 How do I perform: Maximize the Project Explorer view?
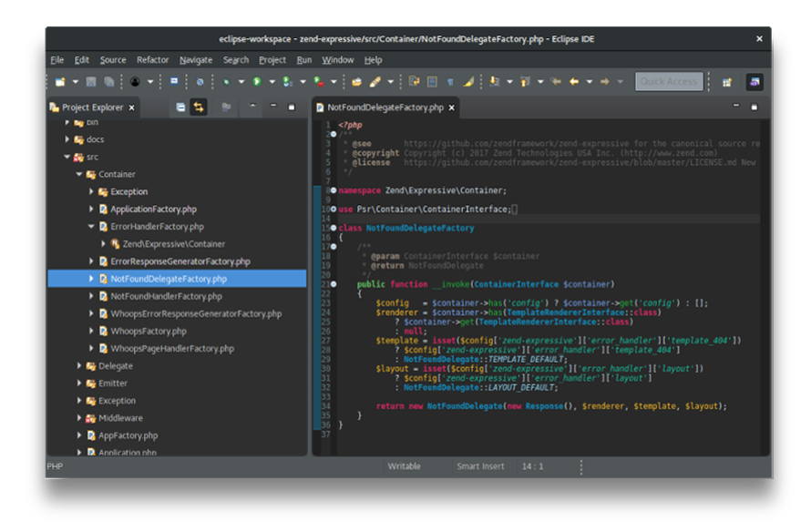[x=293, y=107]
